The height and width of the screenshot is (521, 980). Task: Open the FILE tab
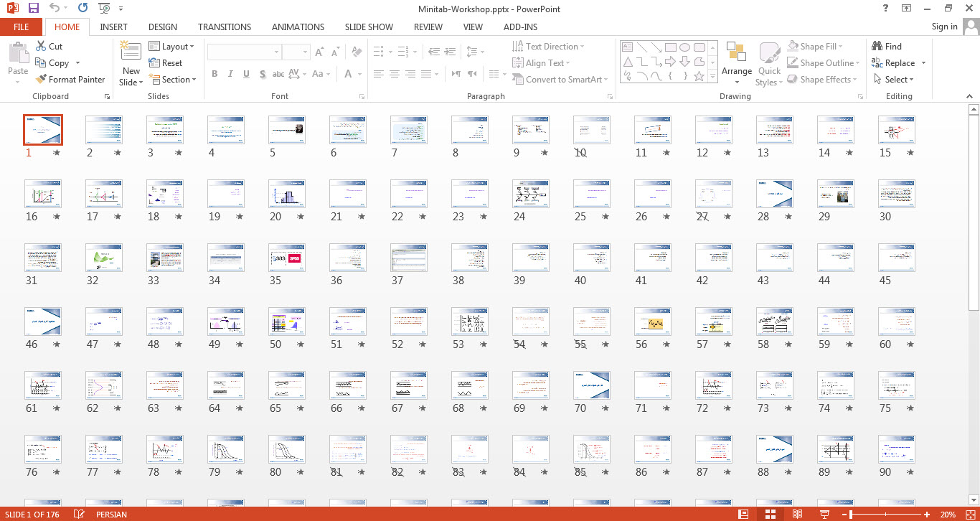tap(22, 27)
